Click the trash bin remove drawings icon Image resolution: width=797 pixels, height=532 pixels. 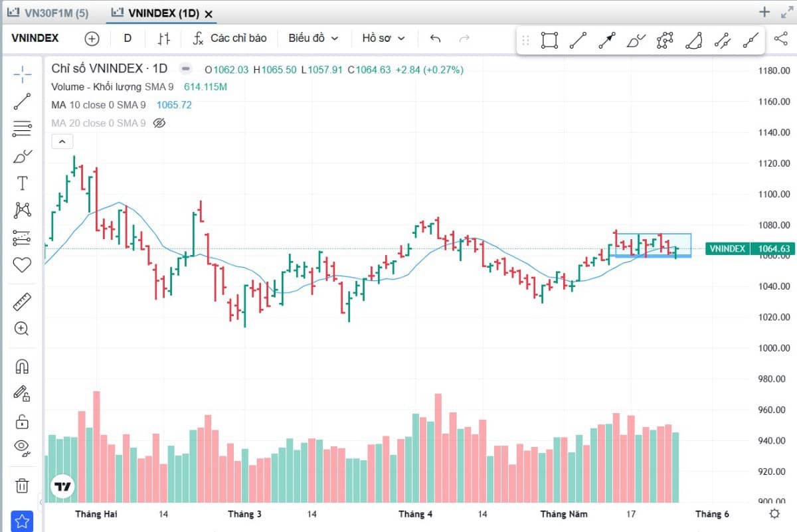pyautogui.click(x=22, y=485)
